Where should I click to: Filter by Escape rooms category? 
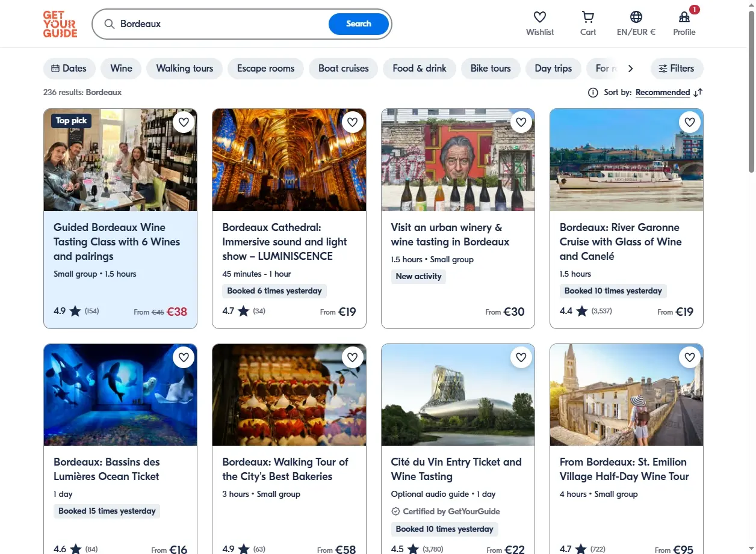tap(265, 69)
